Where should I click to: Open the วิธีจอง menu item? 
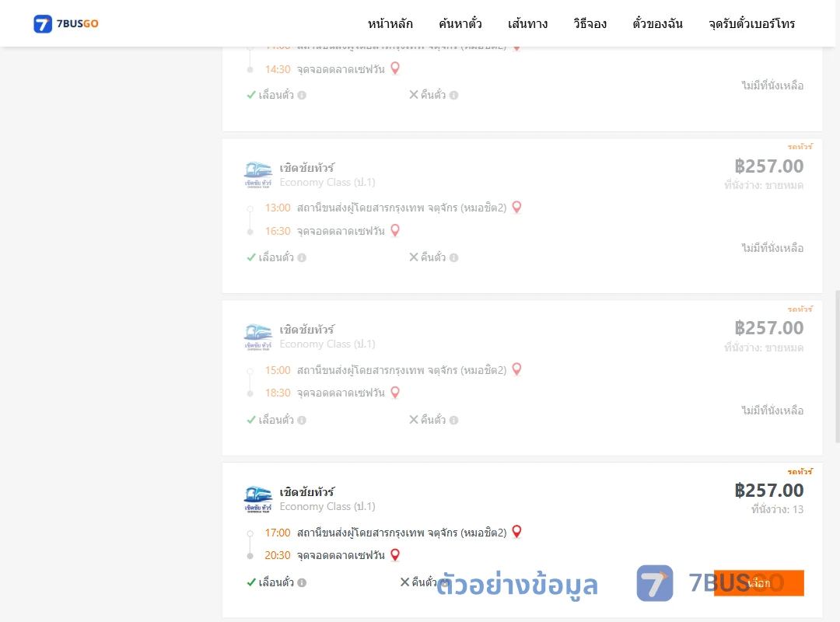[590, 23]
